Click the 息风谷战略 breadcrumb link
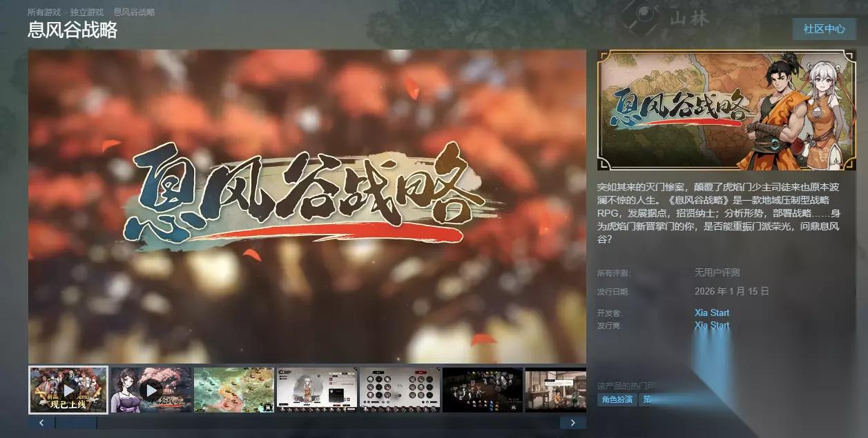The width and height of the screenshot is (868, 438). pos(134,12)
